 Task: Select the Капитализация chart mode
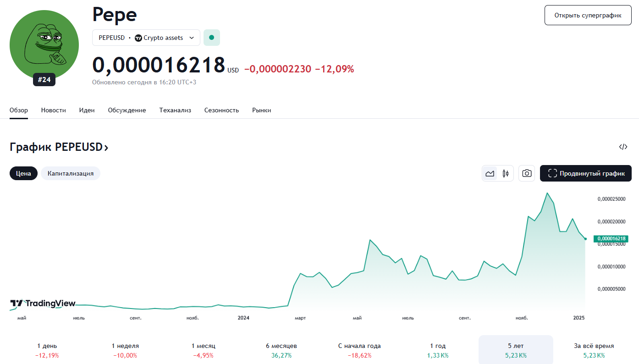click(71, 173)
